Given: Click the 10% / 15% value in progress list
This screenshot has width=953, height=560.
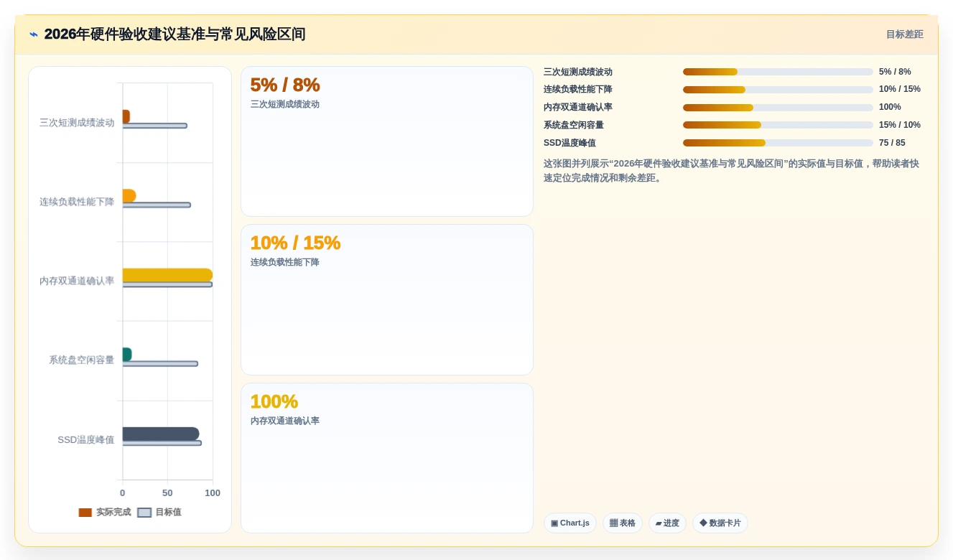Looking at the screenshot, I should [900, 90].
